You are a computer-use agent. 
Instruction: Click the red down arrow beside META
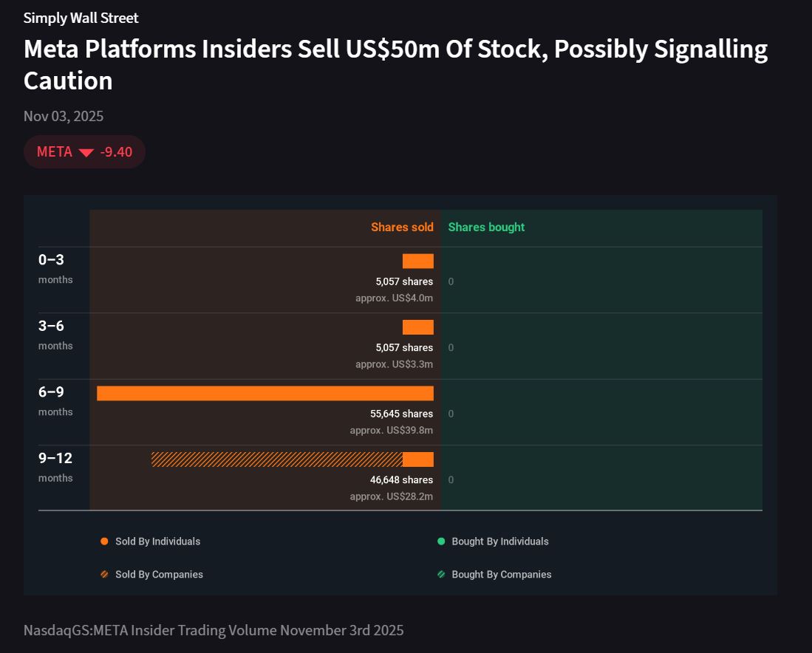pyautogui.click(x=86, y=153)
